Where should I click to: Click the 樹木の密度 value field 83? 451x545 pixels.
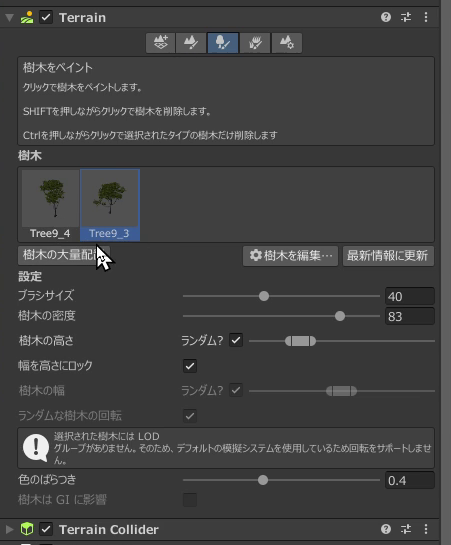410,316
